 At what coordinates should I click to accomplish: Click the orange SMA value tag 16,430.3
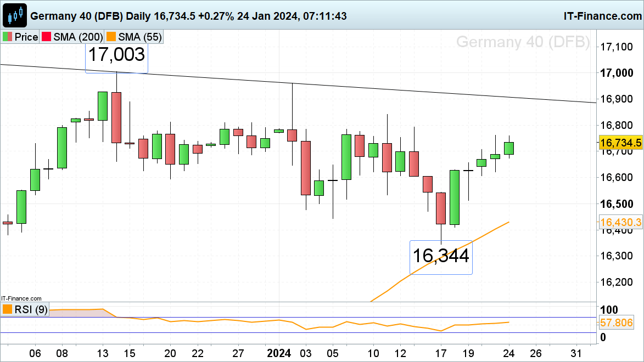[620, 222]
